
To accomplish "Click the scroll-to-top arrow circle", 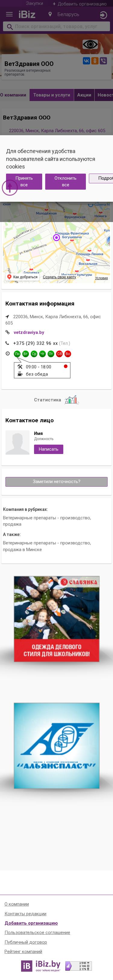I will pos(10,188).
